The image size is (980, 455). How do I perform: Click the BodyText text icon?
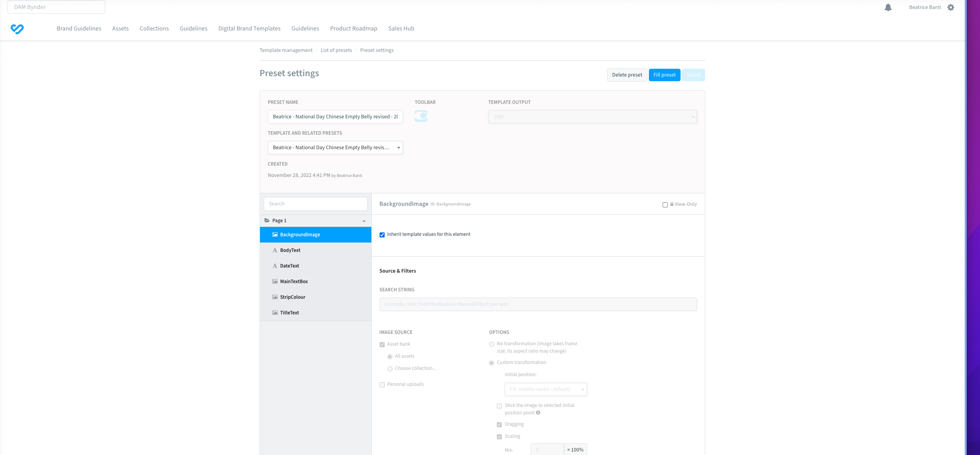275,250
